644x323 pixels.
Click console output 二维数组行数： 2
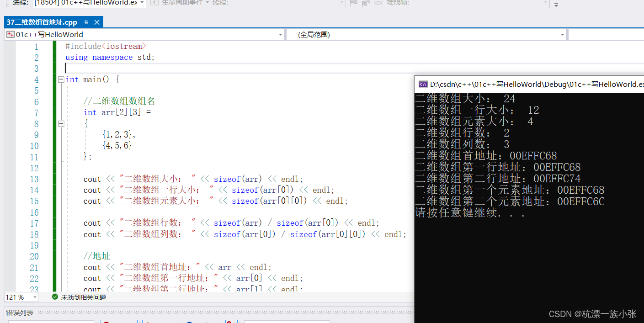coord(462,133)
